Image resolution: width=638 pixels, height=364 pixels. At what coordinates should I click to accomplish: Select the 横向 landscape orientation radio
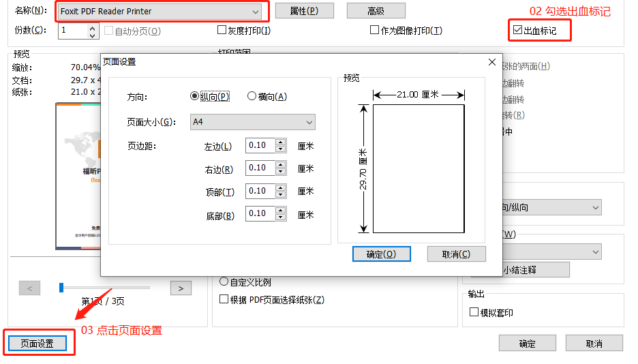[x=252, y=97]
